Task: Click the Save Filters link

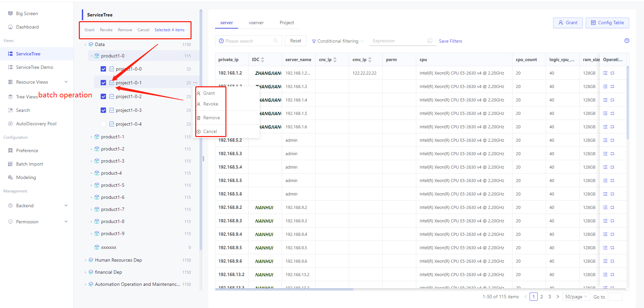Action: pyautogui.click(x=450, y=41)
